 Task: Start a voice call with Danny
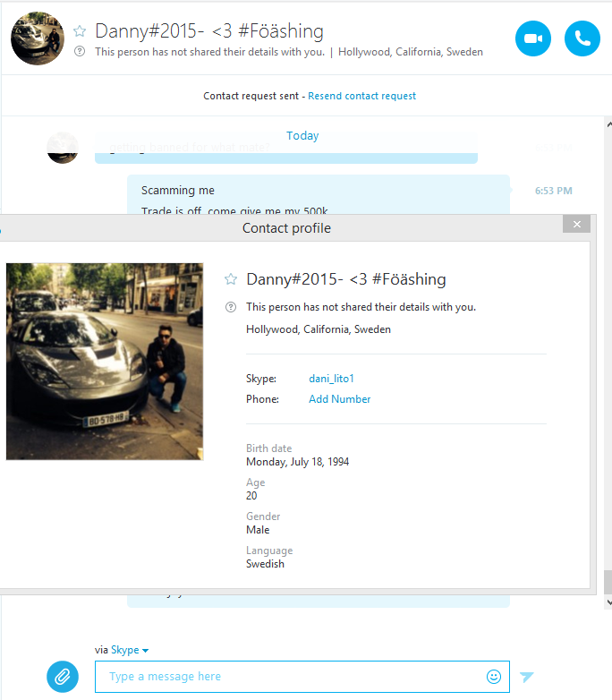582,38
